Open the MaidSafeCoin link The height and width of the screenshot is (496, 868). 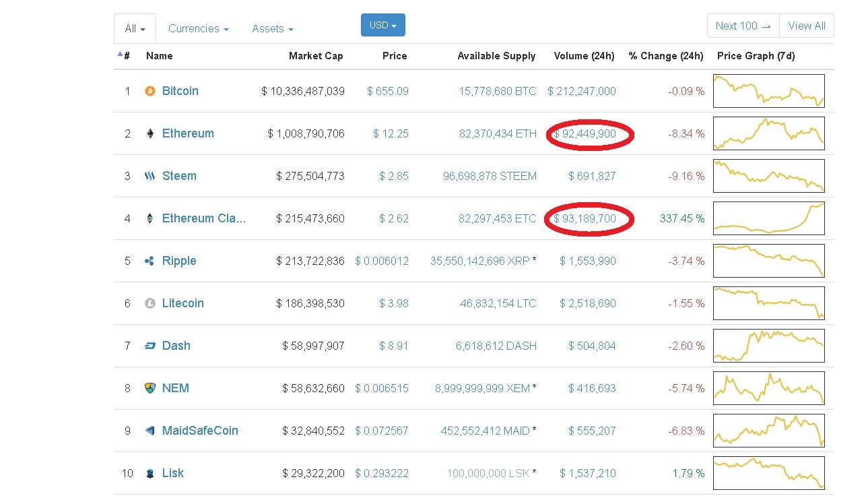click(x=200, y=431)
